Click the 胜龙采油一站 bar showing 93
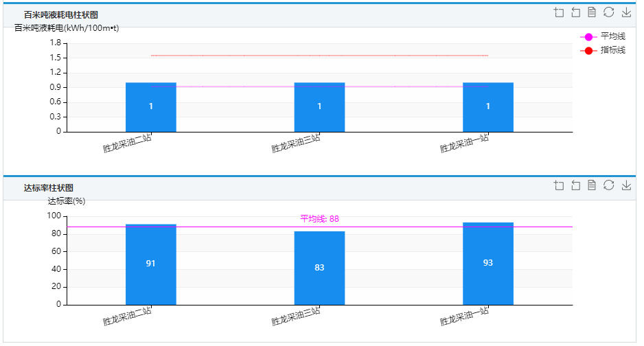 click(488, 264)
